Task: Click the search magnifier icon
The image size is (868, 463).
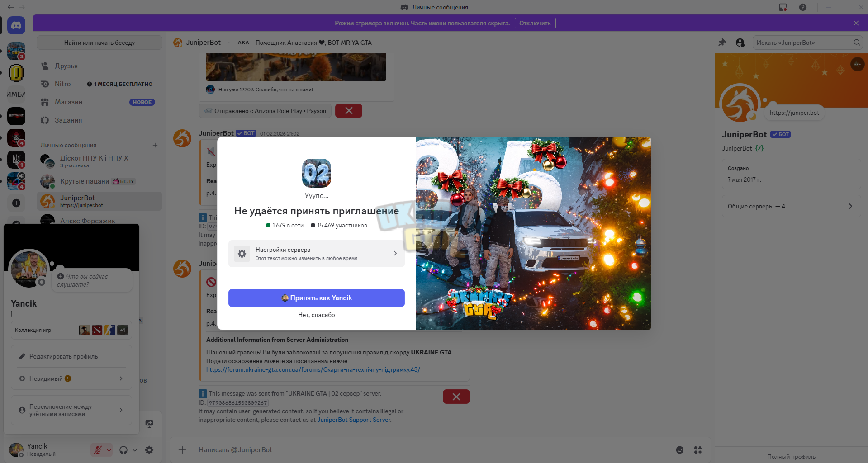Action: pos(857,43)
